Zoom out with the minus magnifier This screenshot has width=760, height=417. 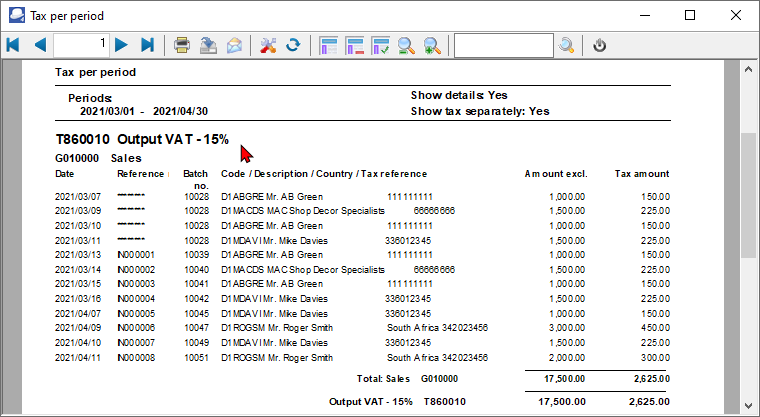click(406, 45)
